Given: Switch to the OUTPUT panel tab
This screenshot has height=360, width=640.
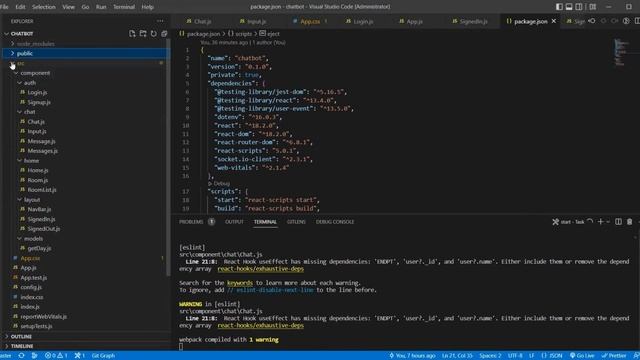Looking at the screenshot, I should (x=234, y=222).
